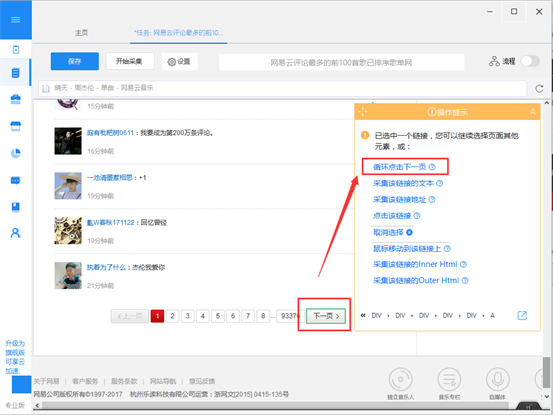553x415 pixels.
Task: Choose 采集该链接的Outer Html option
Action: pyautogui.click(x=416, y=281)
